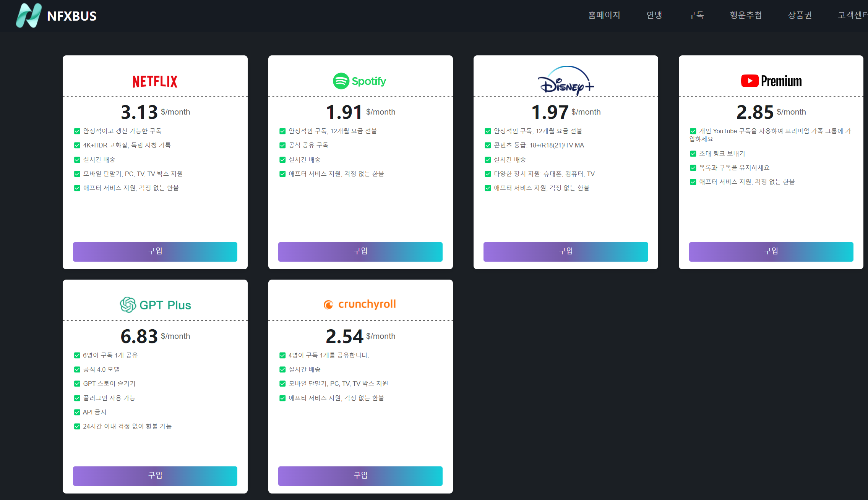Open the 고객센터 menu item
Viewport: 868px width, 500px height.
853,15
